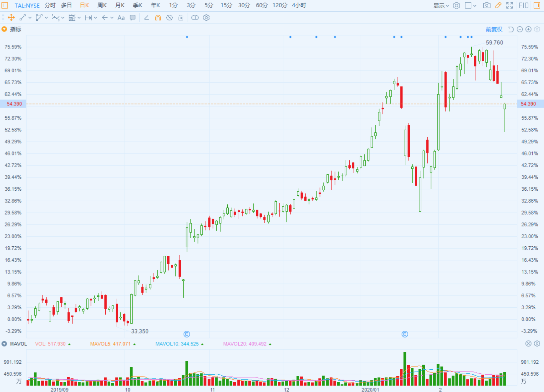Zoom out the chart with minus icon
The image size is (544, 392).
pos(520,29)
